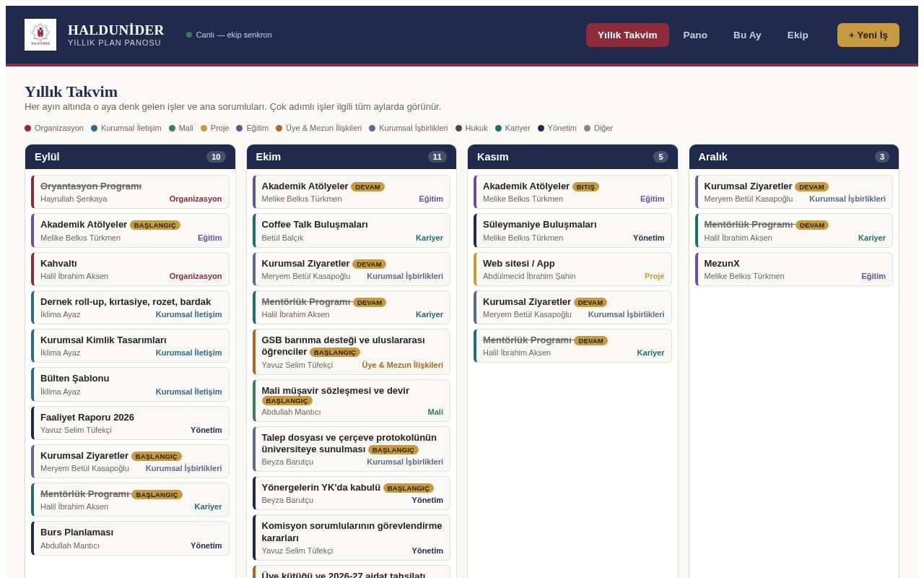924x578 pixels.
Task: Open the Süleymaniye Buluşmaları card
Action: tap(572, 230)
